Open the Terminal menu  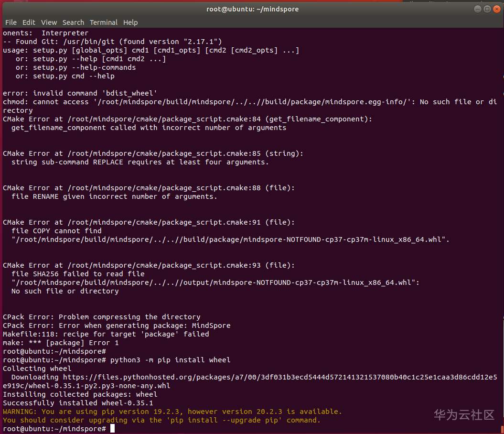click(103, 22)
